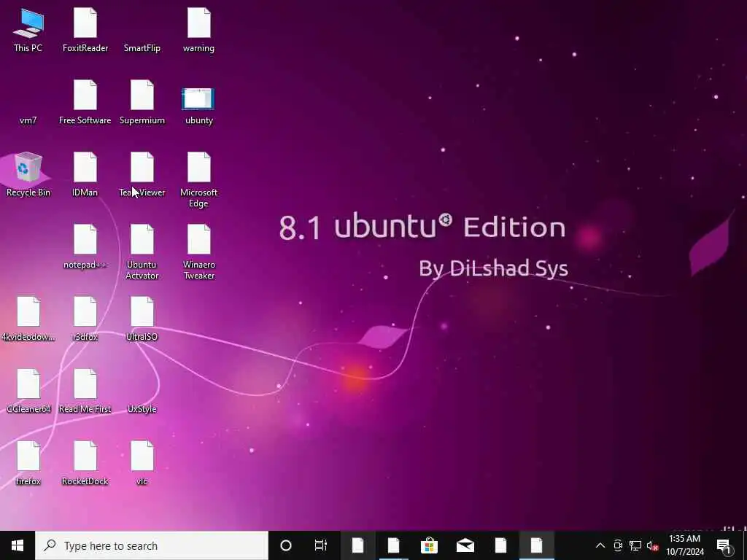Open the muted volume tray icon
Screen dimensions: 747x560
(652, 546)
